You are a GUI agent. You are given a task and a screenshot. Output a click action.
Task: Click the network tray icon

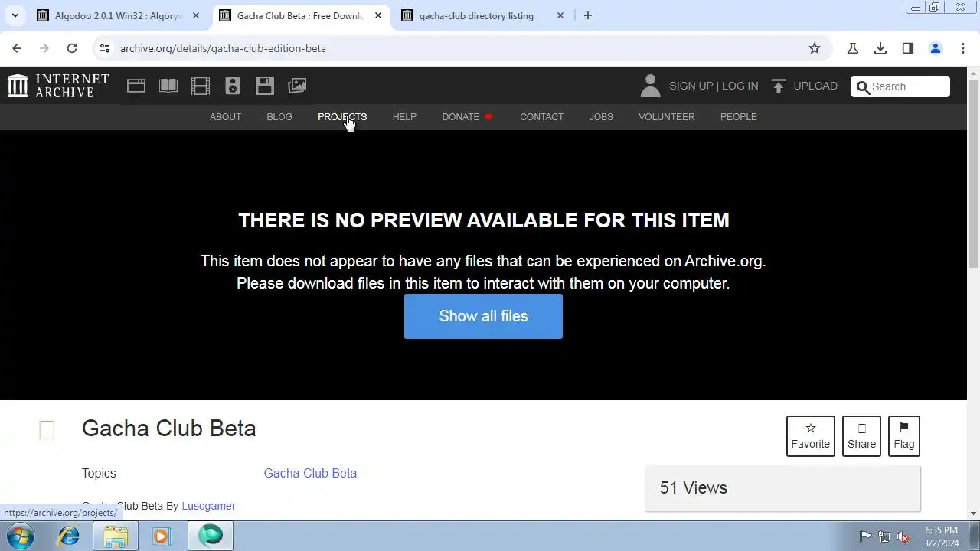click(884, 536)
